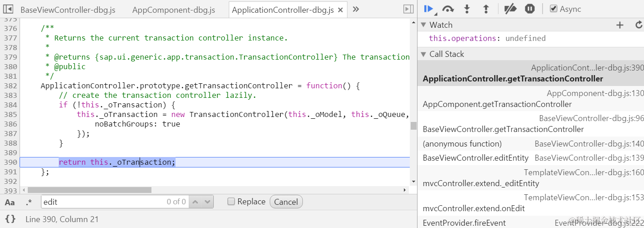Click horizontal scrollbar thumb in editor
Viewport: 644px width, 228px height.
pyautogui.click(x=90, y=190)
